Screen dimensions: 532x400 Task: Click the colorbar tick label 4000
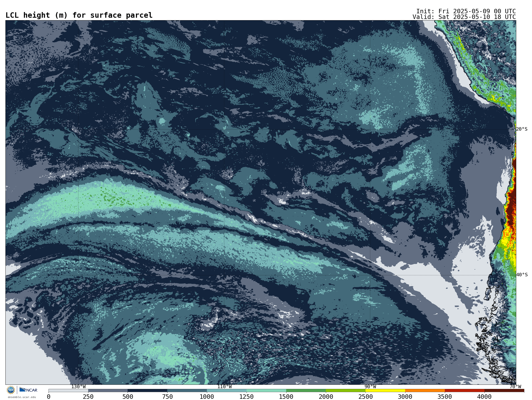pos(484,397)
